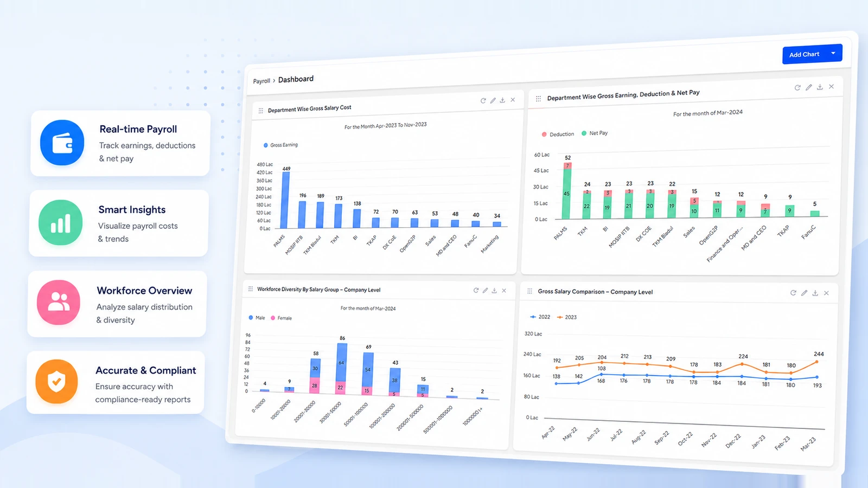Open the Smart Insights feature card title
The height and width of the screenshot is (488, 868).
132,210
